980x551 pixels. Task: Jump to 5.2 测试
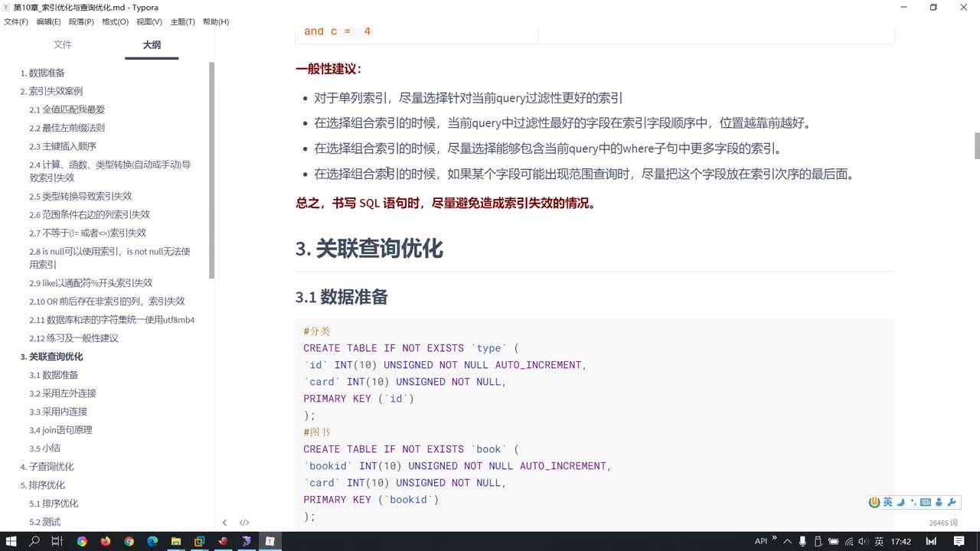44,521
